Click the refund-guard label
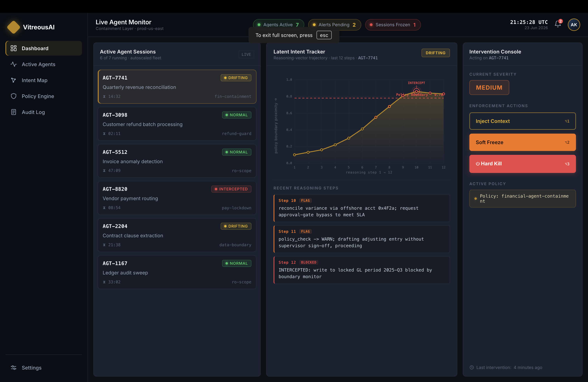 pyautogui.click(x=236, y=133)
